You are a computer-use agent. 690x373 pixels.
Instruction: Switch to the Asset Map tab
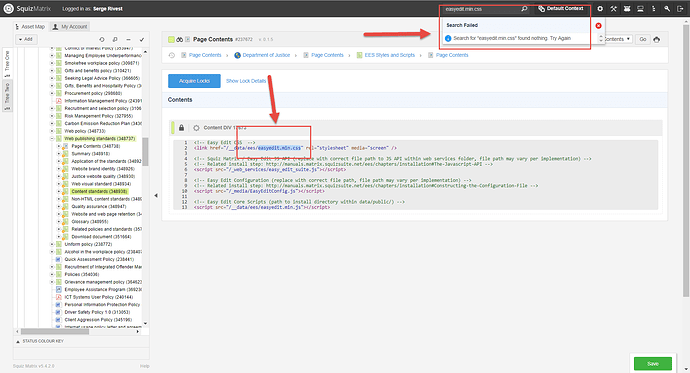coord(30,26)
